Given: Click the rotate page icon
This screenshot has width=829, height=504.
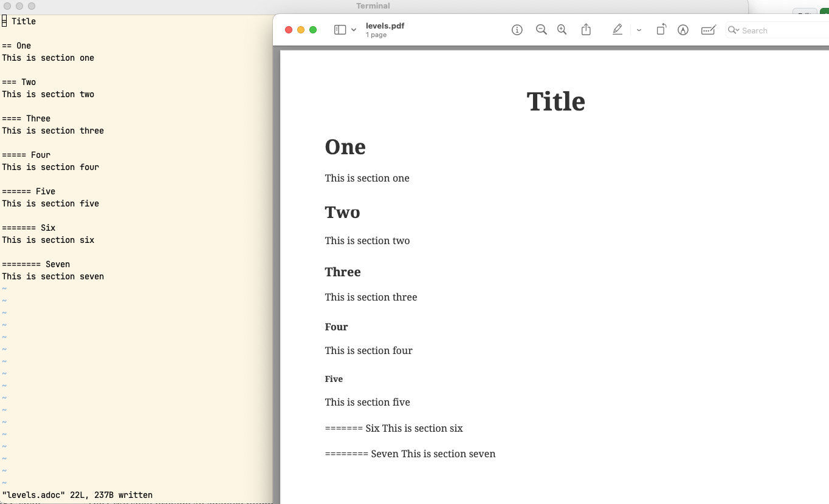Looking at the screenshot, I should point(661,29).
